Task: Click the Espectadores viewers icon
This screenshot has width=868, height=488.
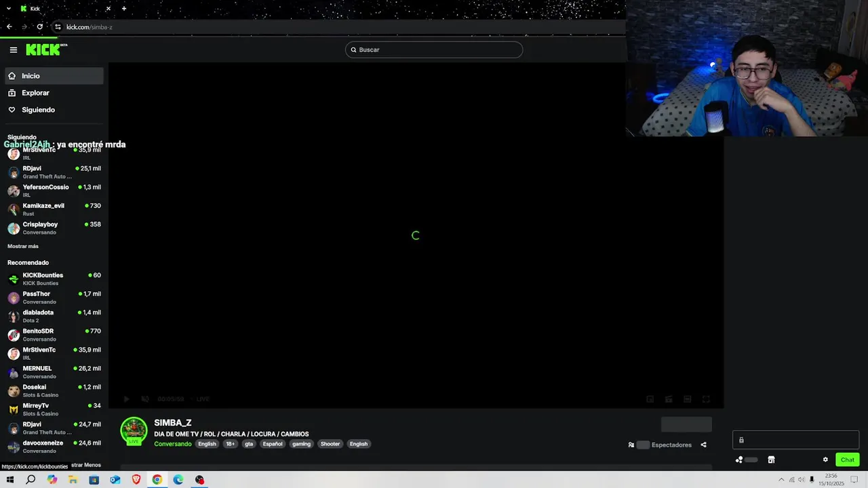Action: pos(631,445)
